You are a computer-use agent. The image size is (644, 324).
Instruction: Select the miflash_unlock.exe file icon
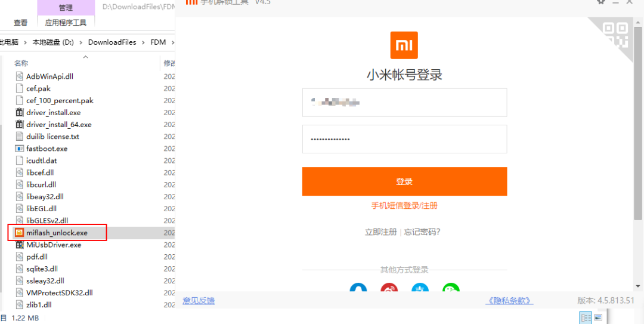pyautogui.click(x=19, y=233)
